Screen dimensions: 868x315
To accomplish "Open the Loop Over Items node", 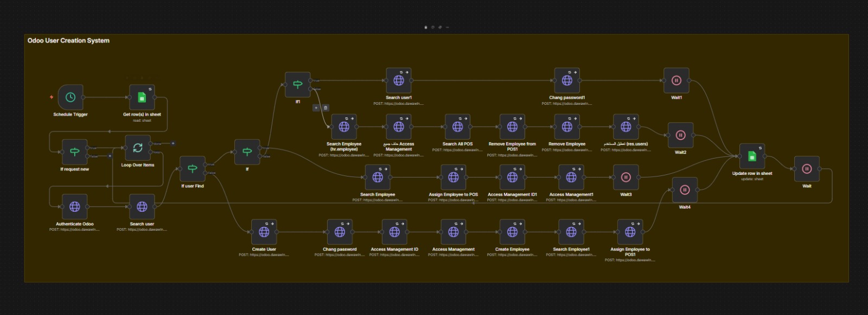I will tap(138, 148).
